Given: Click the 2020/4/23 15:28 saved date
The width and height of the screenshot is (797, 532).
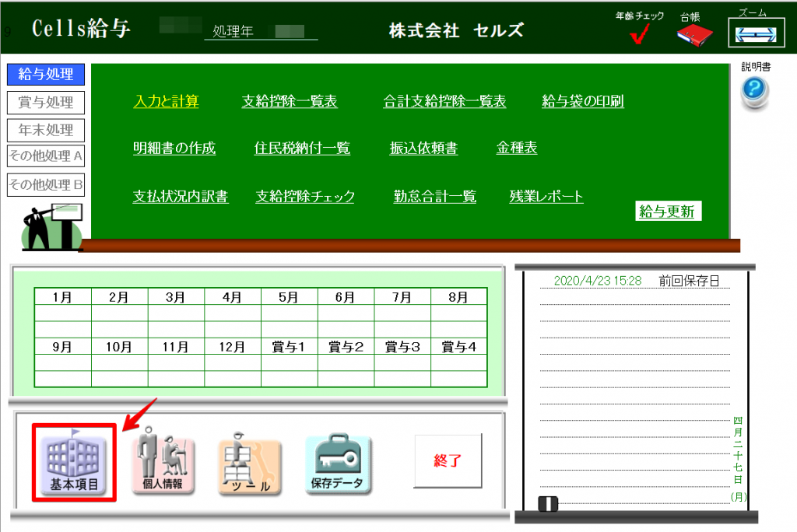Looking at the screenshot, I should click(x=597, y=281).
